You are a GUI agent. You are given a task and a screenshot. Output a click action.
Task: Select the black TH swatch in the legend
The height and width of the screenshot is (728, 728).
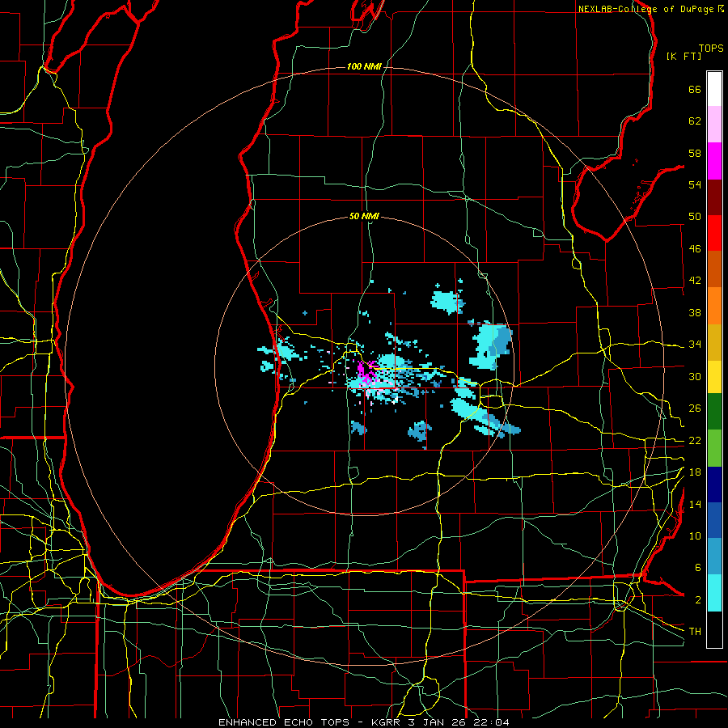click(x=714, y=629)
